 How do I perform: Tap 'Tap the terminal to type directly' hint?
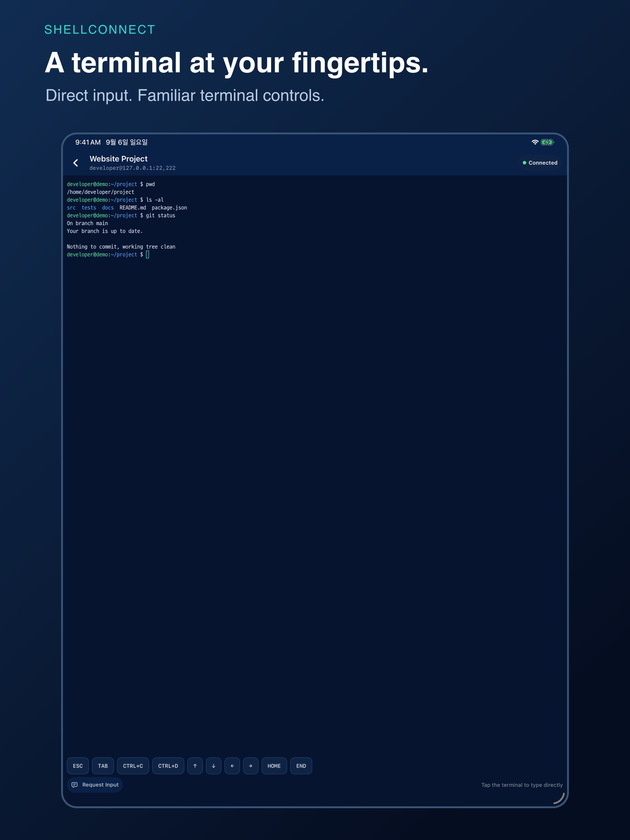pos(522,785)
